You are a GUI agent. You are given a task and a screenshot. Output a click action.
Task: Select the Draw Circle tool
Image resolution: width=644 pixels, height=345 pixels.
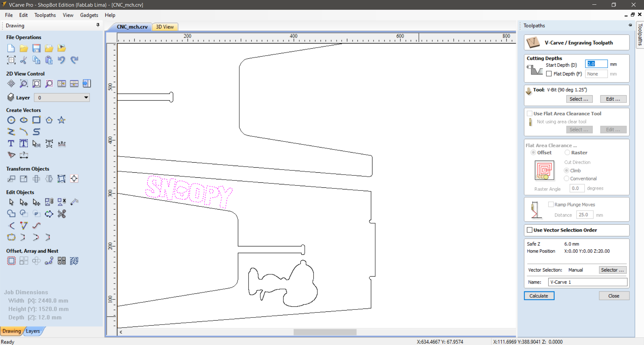coord(11,120)
